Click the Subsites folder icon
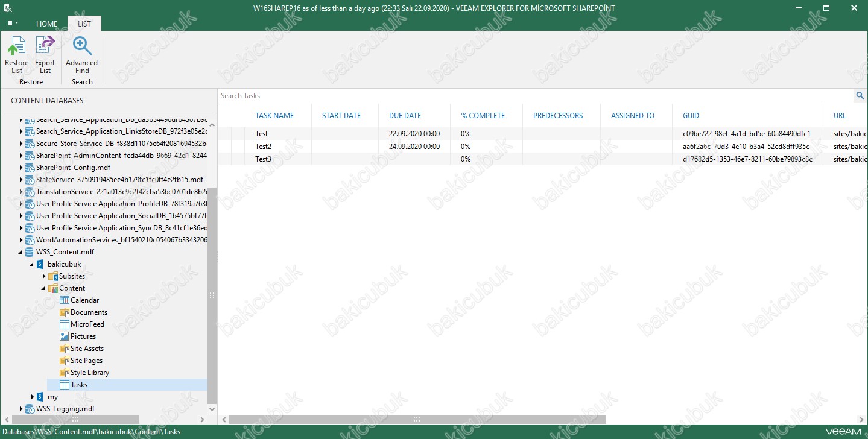Screen dimensions: 868x439 tap(52, 276)
